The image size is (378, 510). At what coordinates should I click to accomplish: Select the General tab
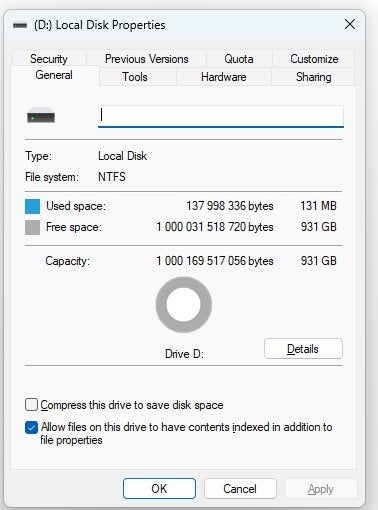[x=54, y=75]
